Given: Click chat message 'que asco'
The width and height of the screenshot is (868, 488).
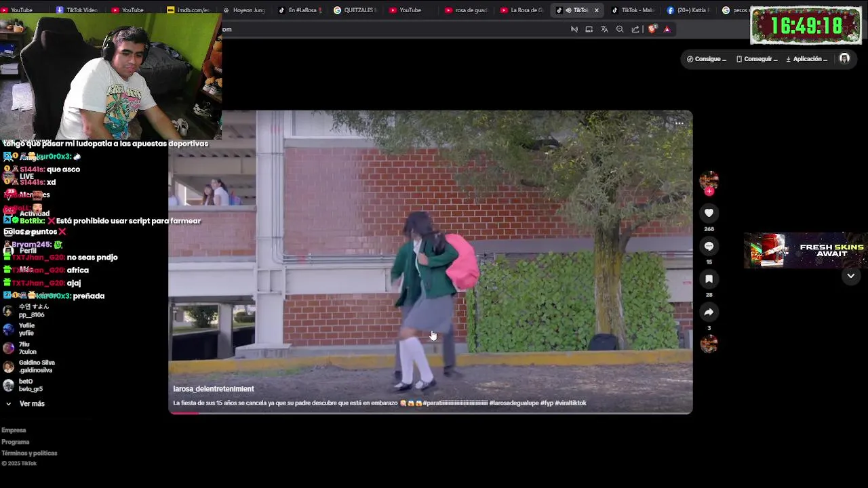Looking at the screenshot, I should pos(63,169).
